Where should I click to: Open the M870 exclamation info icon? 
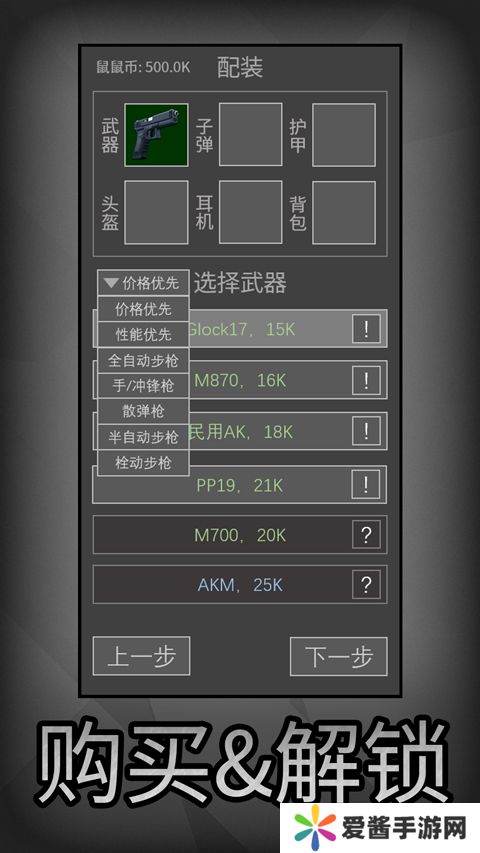point(366,380)
